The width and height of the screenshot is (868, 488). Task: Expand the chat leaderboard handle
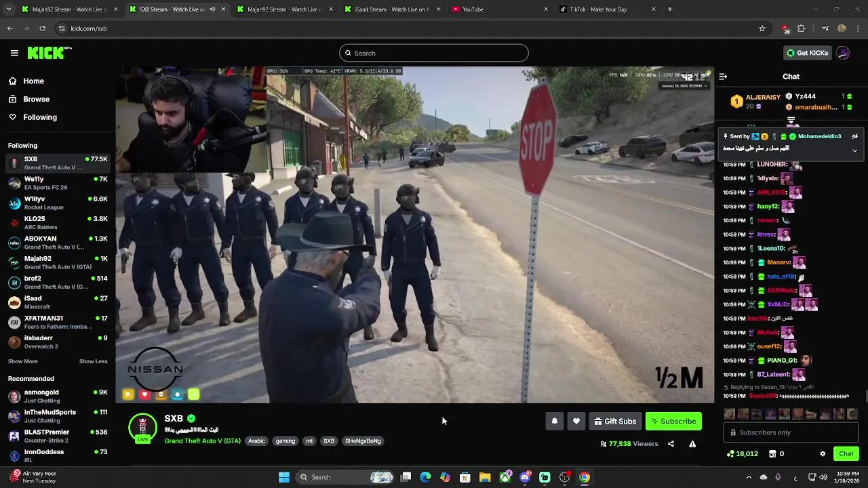click(x=791, y=120)
